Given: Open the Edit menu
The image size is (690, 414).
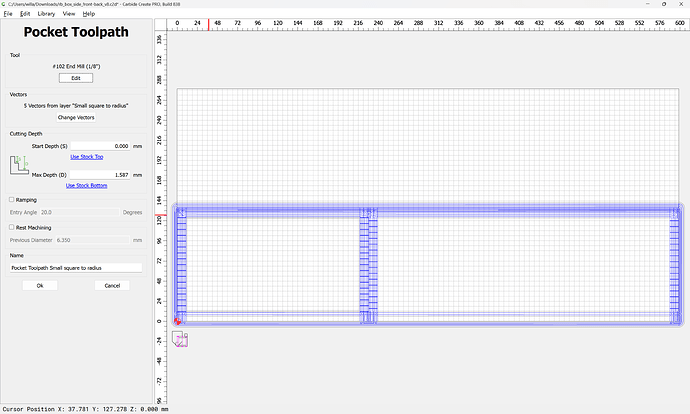Looking at the screenshot, I should [25, 14].
